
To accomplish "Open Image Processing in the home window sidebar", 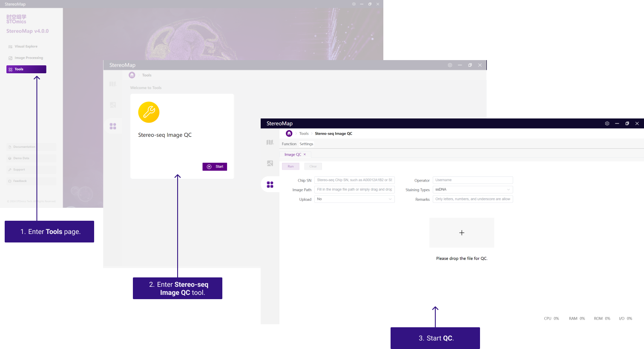I will coord(26,58).
